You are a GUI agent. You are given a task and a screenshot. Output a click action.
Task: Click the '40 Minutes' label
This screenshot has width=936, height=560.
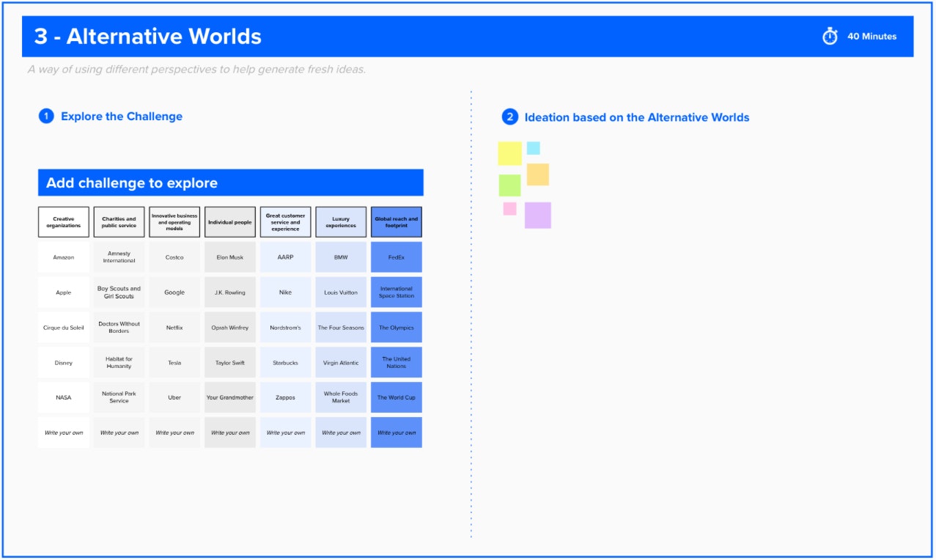pyautogui.click(x=871, y=37)
